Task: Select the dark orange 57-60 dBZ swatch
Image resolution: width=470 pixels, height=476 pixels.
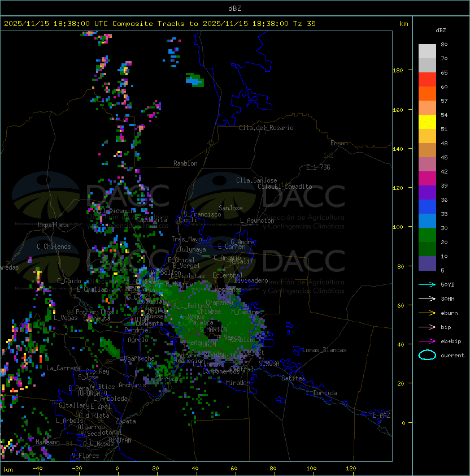Action: pos(427,93)
